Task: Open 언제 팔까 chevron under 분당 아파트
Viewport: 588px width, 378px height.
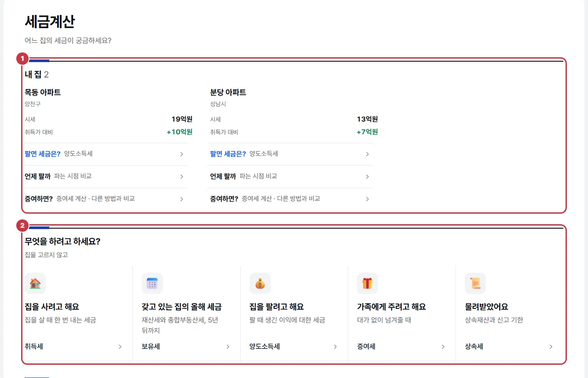Action: (x=367, y=177)
